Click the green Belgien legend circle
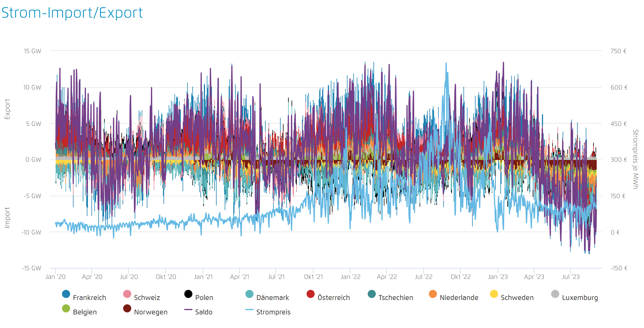 [x=66, y=309]
